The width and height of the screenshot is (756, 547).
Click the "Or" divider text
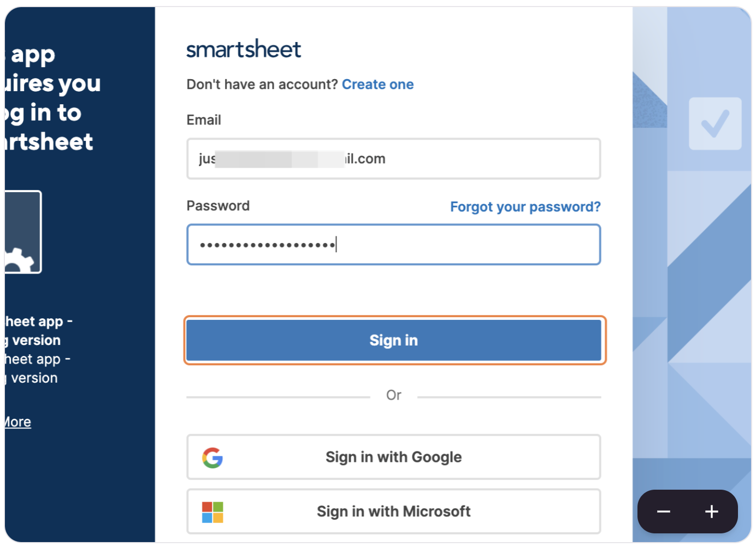pos(394,395)
